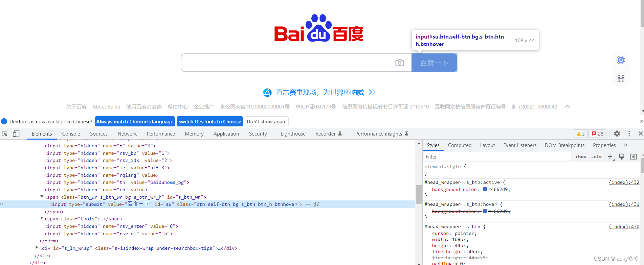Viewport: 644px width, 265px height.
Task: Show more Styles pane tabs chevron
Action: click(625, 145)
